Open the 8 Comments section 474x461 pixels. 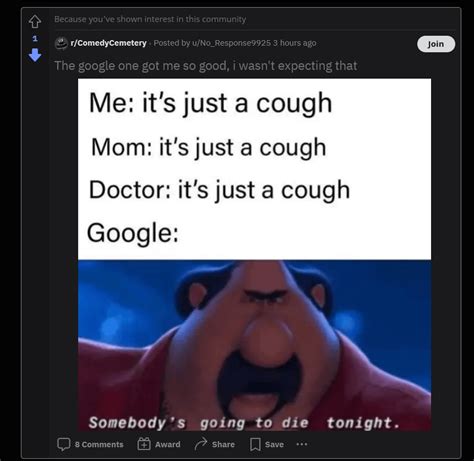pos(90,444)
